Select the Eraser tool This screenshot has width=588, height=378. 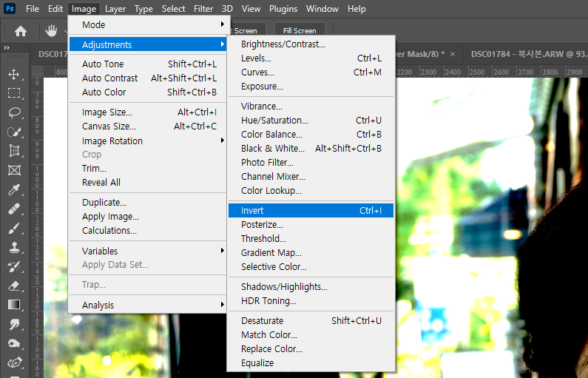click(x=14, y=286)
